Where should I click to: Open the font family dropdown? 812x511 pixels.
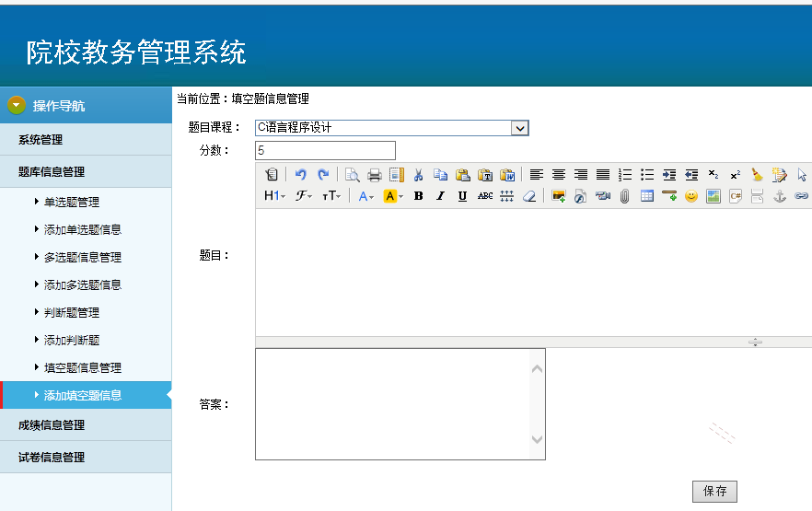[x=304, y=196]
